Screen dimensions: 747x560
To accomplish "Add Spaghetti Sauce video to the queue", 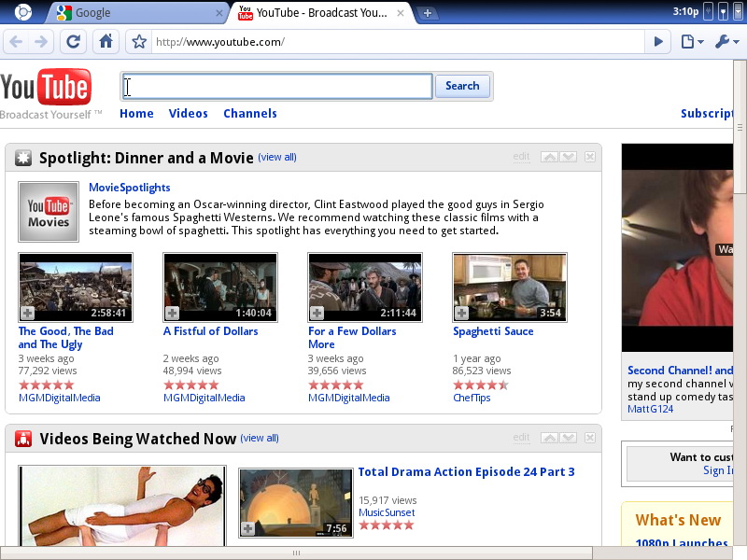I will pos(461,313).
